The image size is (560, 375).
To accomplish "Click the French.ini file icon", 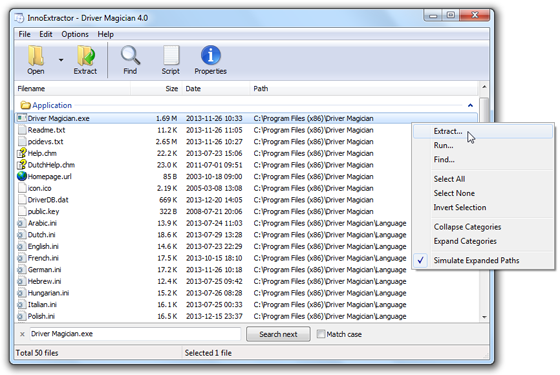I will coord(22,258).
